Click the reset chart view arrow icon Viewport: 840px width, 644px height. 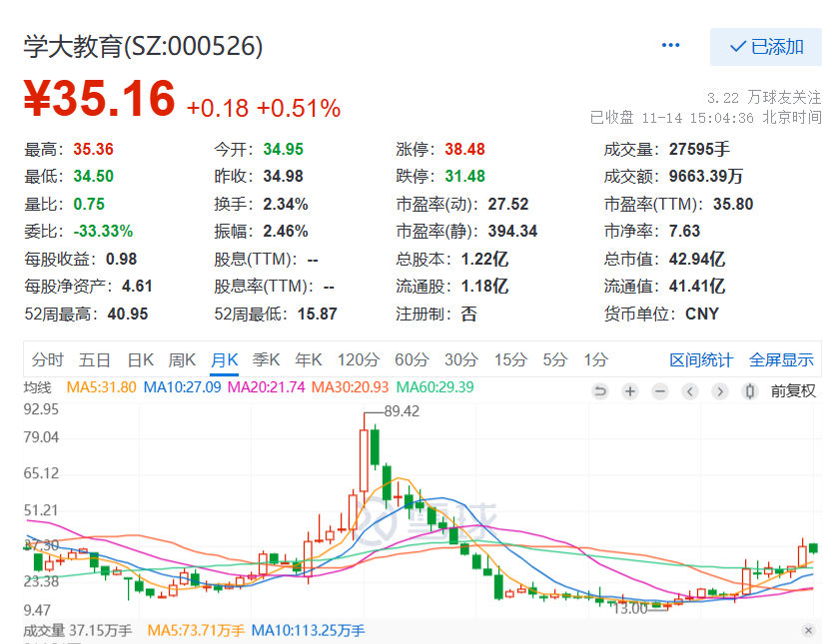pyautogui.click(x=600, y=391)
